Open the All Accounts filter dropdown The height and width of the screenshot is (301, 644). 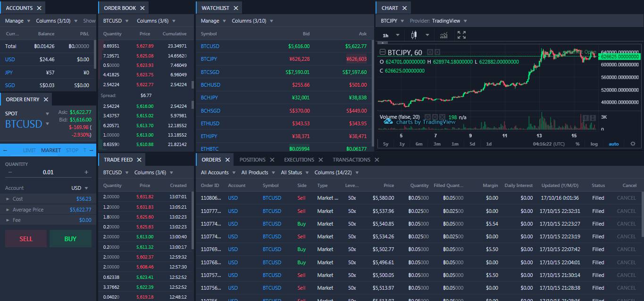pyautogui.click(x=218, y=172)
